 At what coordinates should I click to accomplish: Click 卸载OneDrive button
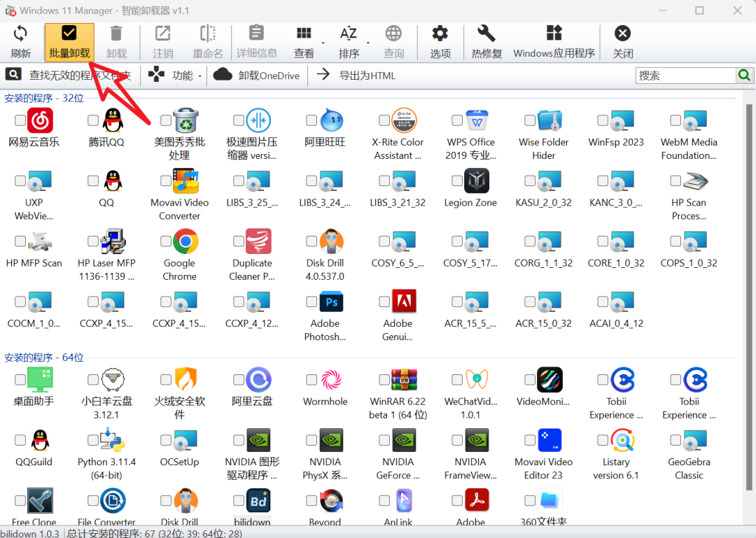256,75
